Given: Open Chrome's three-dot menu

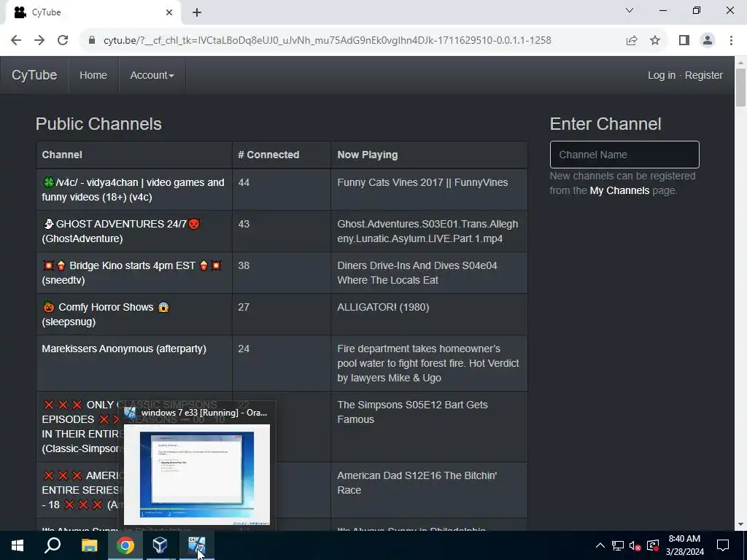Looking at the screenshot, I should point(731,41).
